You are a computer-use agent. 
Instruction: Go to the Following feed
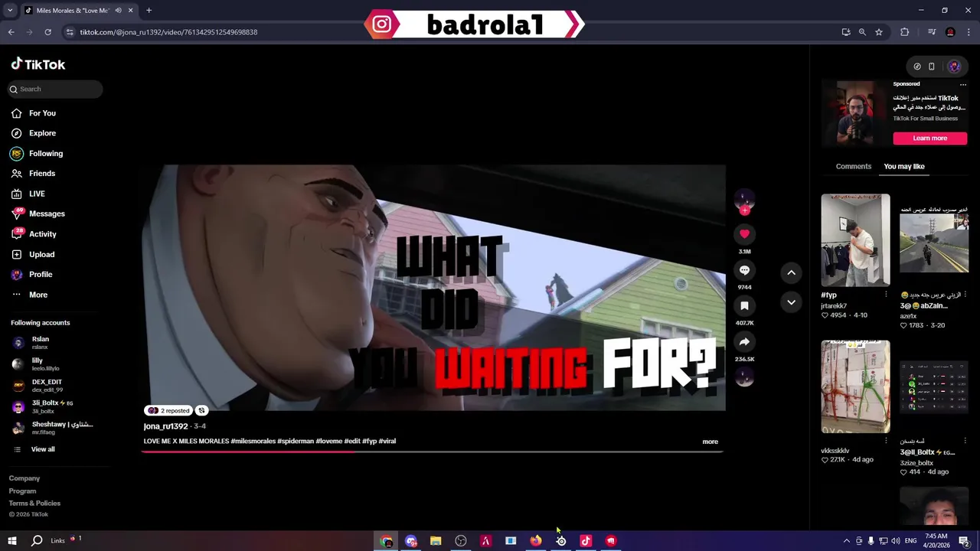(38, 154)
